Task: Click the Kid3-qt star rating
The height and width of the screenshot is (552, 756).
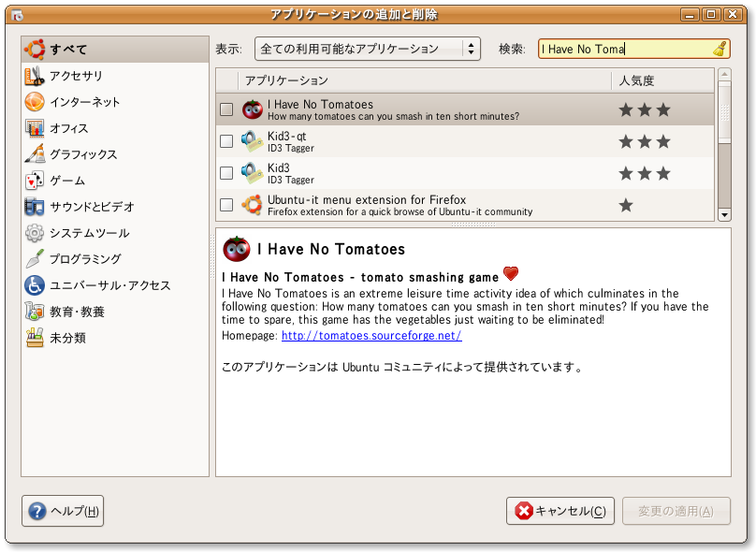Action: [x=645, y=141]
